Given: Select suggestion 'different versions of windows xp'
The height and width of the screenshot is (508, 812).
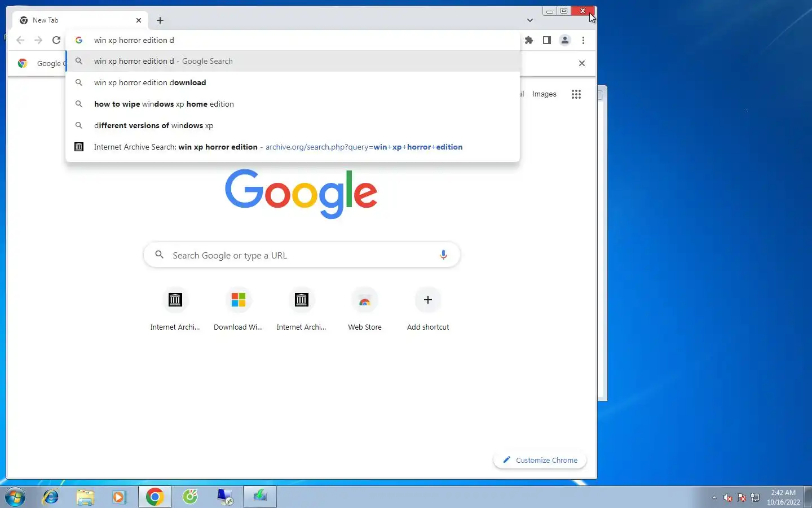Looking at the screenshot, I should coord(293,125).
